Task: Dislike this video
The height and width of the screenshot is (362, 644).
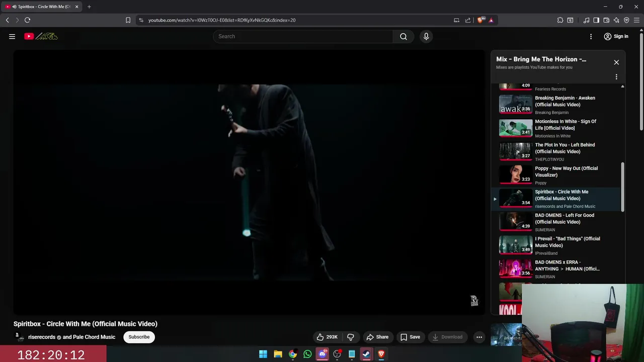Action: click(x=351, y=337)
